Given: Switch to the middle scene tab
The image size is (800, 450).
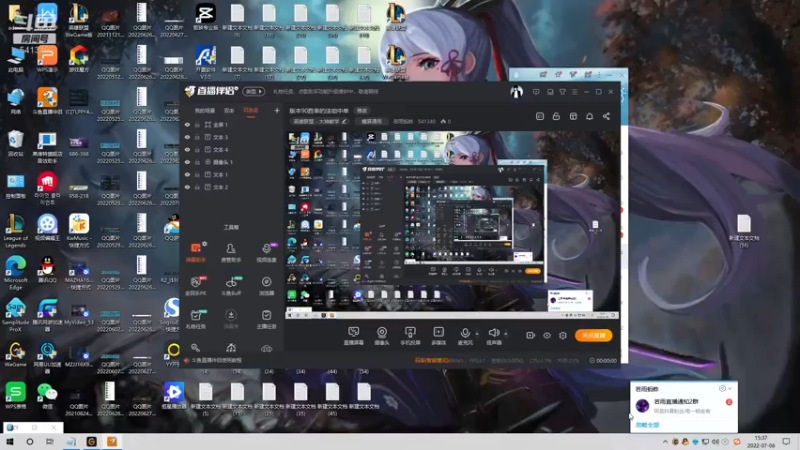Looking at the screenshot, I should pyautogui.click(x=229, y=110).
